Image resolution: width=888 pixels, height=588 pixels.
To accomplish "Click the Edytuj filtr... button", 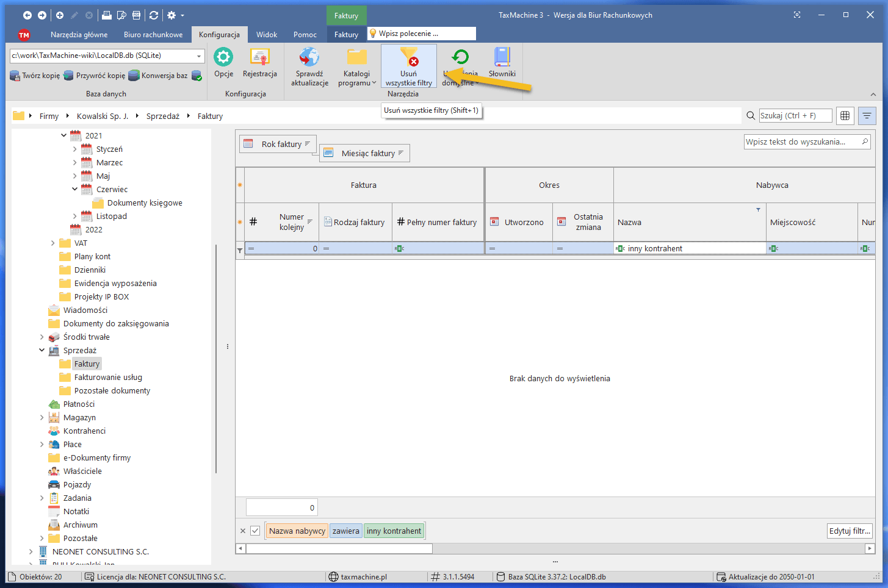I will 850,531.
